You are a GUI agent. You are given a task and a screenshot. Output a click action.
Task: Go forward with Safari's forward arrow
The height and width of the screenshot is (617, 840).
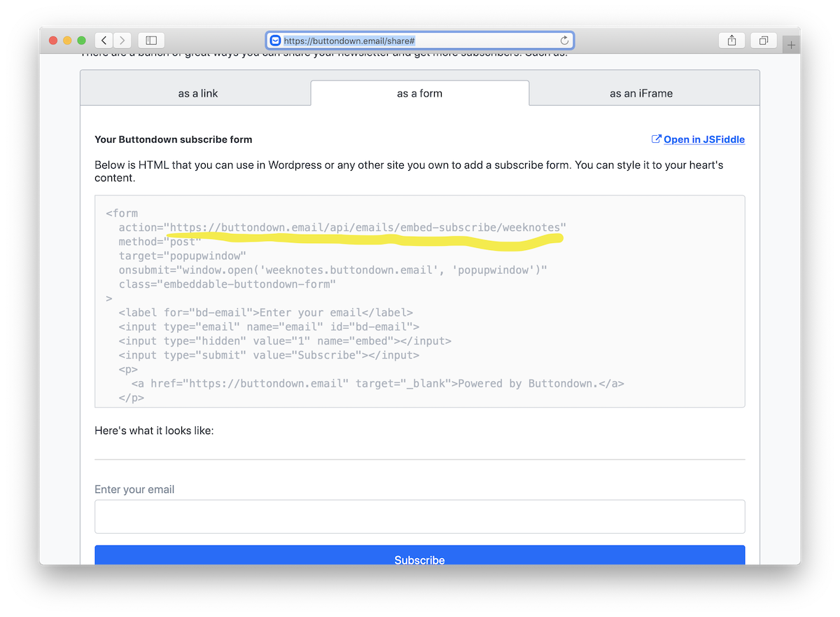click(122, 41)
